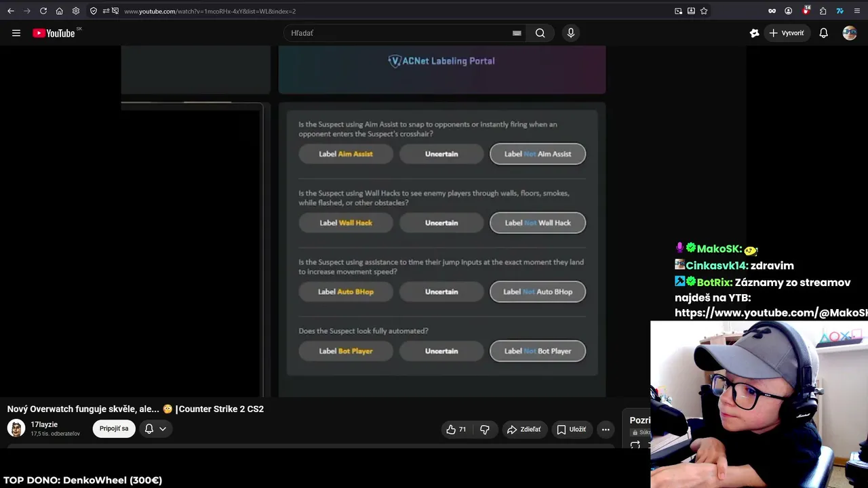The height and width of the screenshot is (488, 868).
Task: Open more actions ellipsis under video
Action: tap(606, 429)
